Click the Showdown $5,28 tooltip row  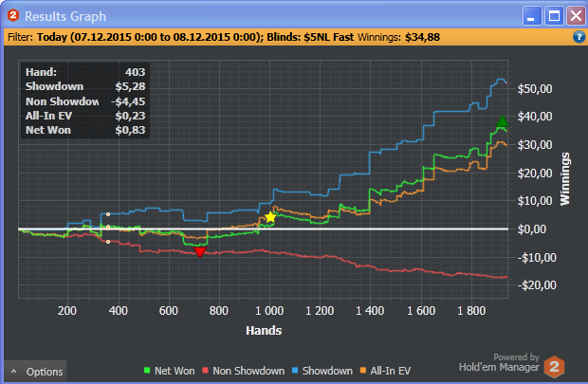(85, 86)
